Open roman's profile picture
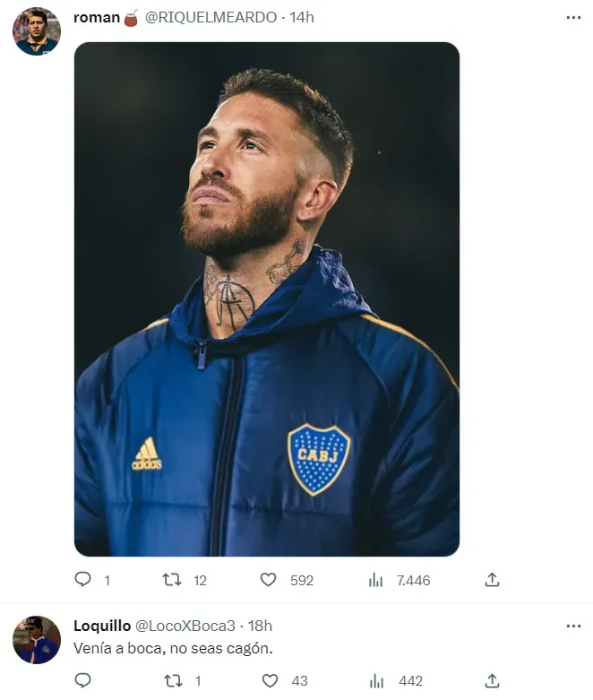This screenshot has height=700, width=593. pos(37,31)
